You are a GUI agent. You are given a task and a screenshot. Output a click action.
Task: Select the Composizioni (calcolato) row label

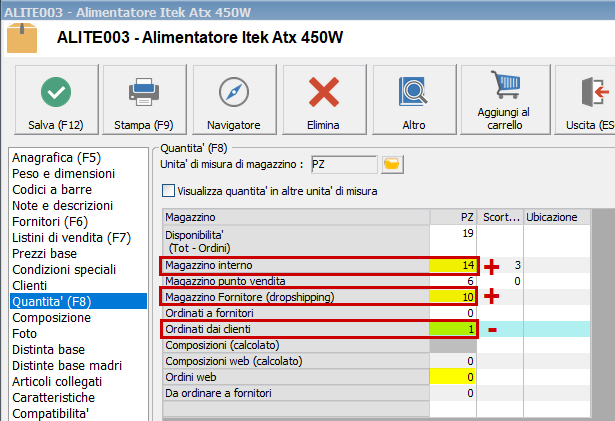click(x=296, y=345)
